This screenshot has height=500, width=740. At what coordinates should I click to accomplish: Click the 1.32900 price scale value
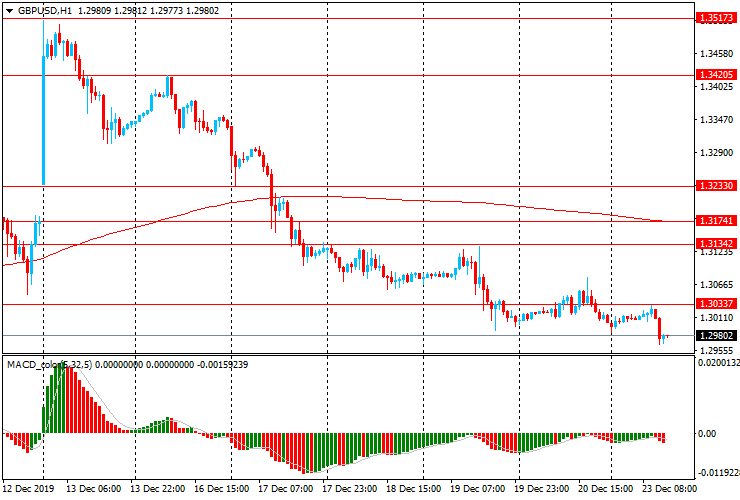click(717, 153)
